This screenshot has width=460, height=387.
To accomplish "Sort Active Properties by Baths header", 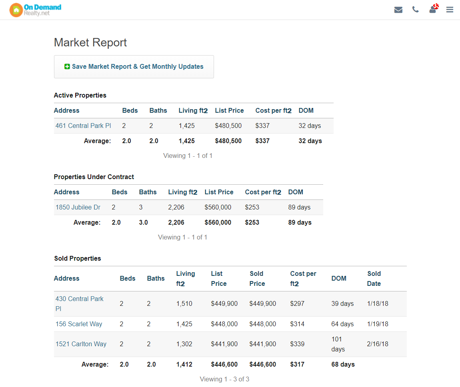I will point(158,111).
